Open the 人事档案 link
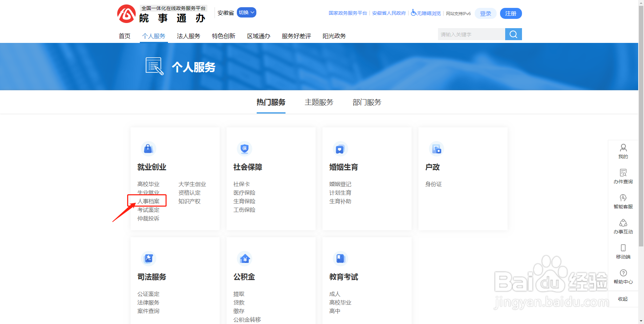 click(x=148, y=201)
